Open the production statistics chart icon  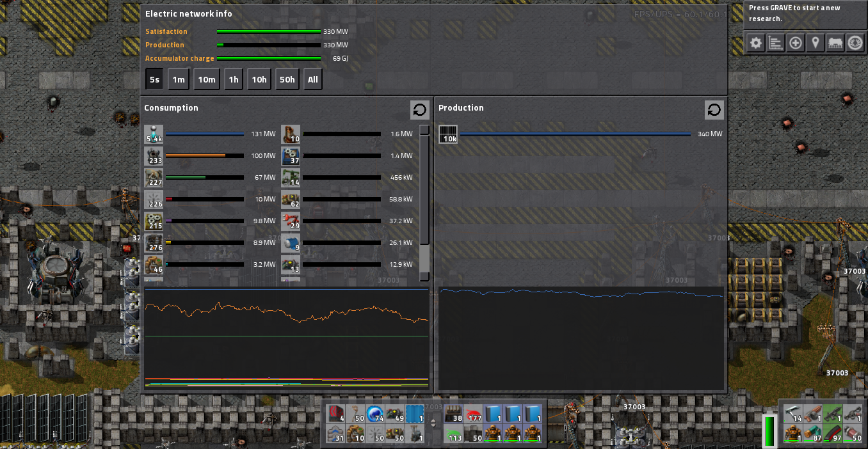coord(776,43)
